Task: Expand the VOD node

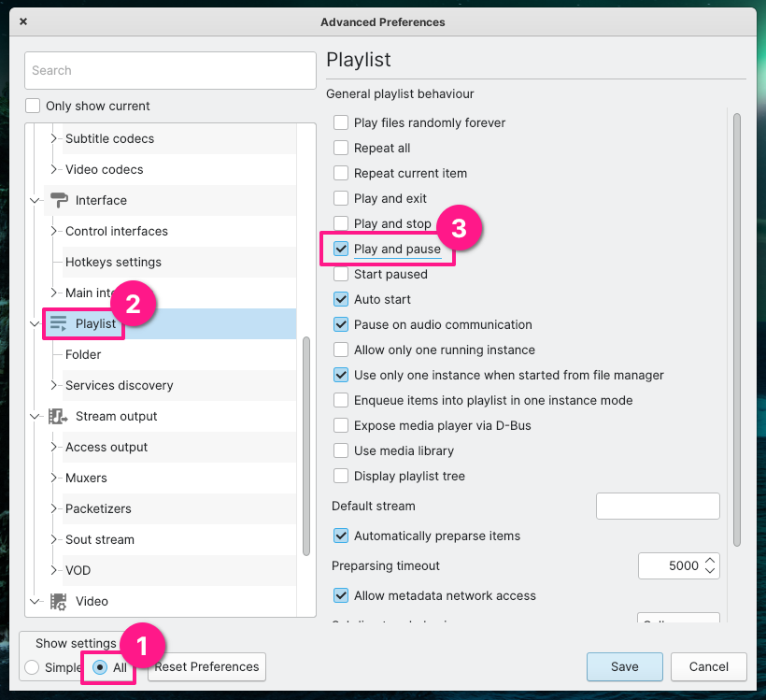Action: point(54,570)
